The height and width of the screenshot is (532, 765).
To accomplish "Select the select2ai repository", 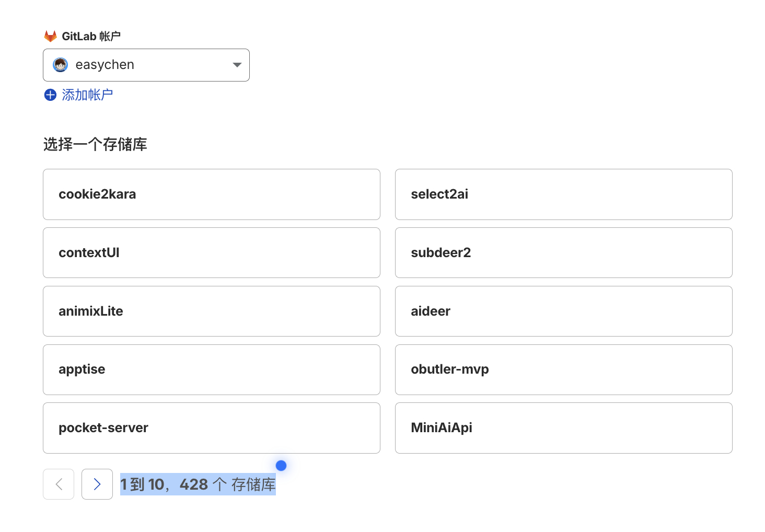I will click(x=564, y=194).
